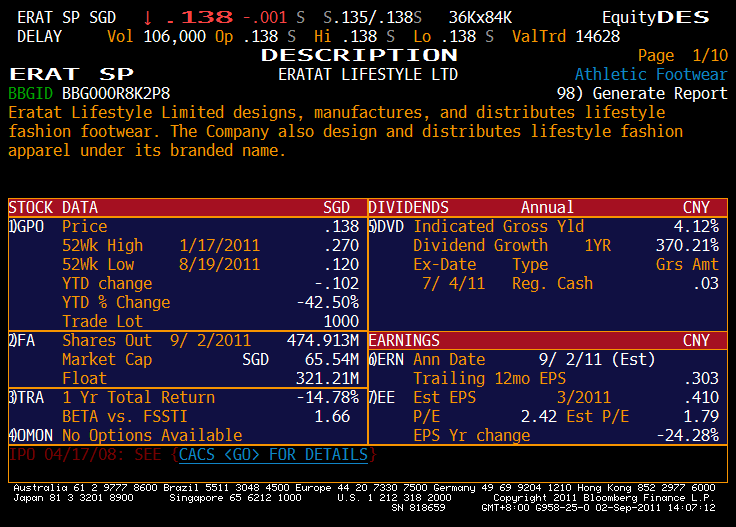
Task: Click the 52Wk High value .270
Action: (342, 245)
